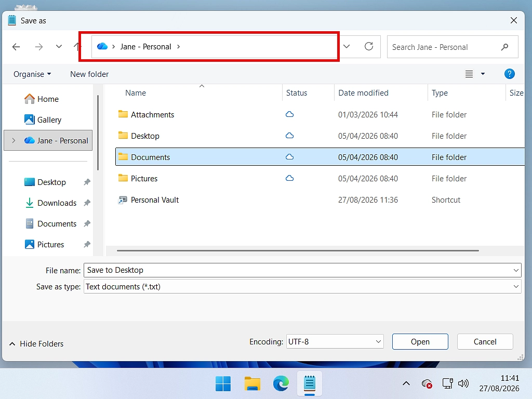532x399 pixels.
Task: Click Jane - Personal breadcrumb in address bar
Action: (x=145, y=46)
